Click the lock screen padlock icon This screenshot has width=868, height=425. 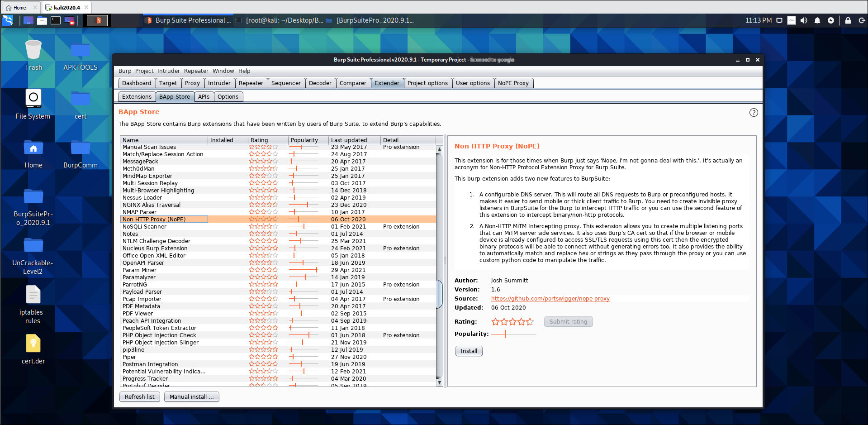coord(848,20)
